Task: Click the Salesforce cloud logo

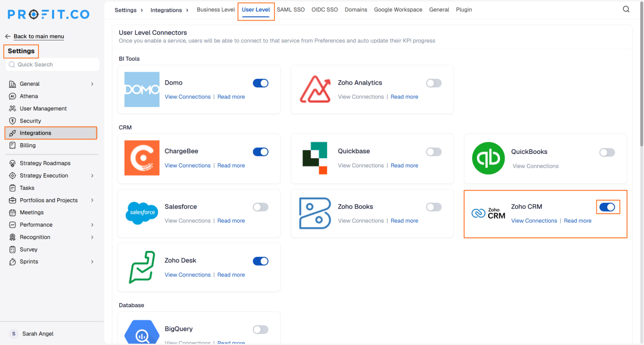Action: tap(142, 213)
